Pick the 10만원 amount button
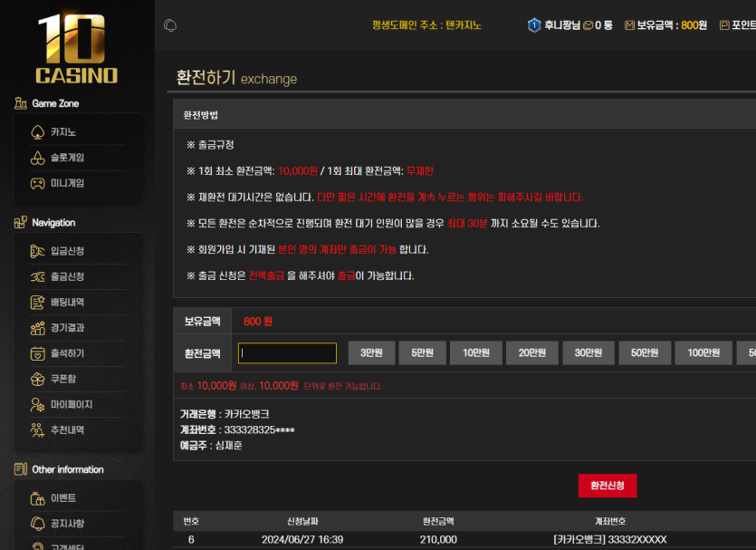Image resolution: width=756 pixels, height=550 pixels. pos(476,352)
